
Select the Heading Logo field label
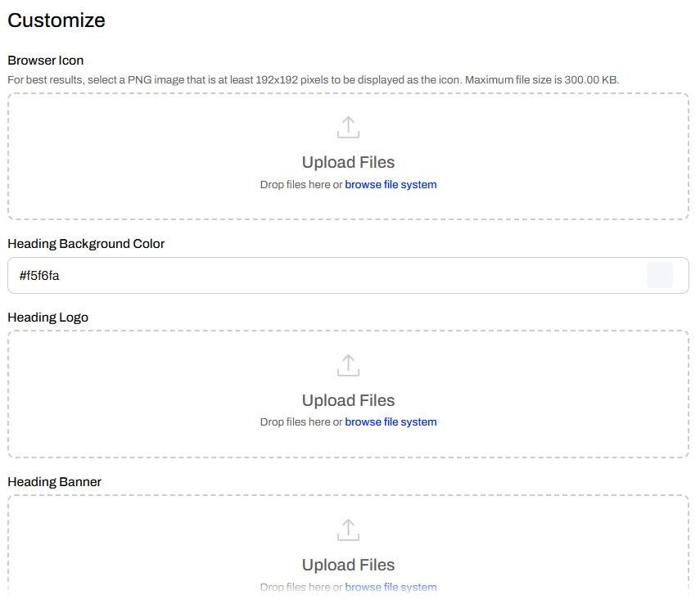(x=47, y=318)
